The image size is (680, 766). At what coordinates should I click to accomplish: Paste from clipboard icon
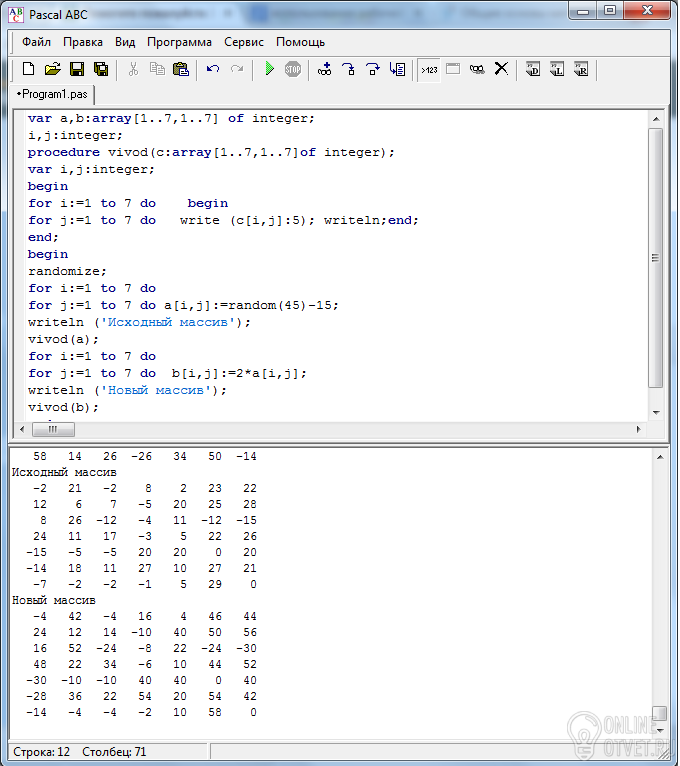181,69
